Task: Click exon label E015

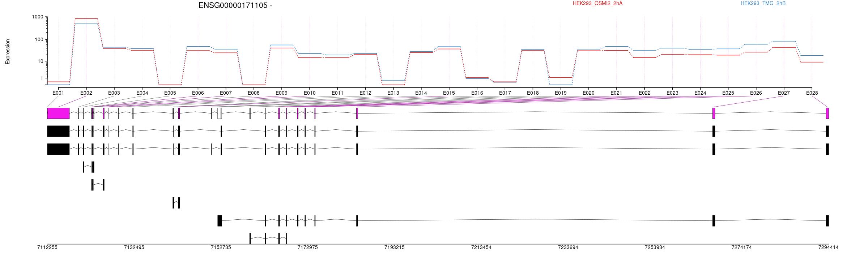Action: 449,93
